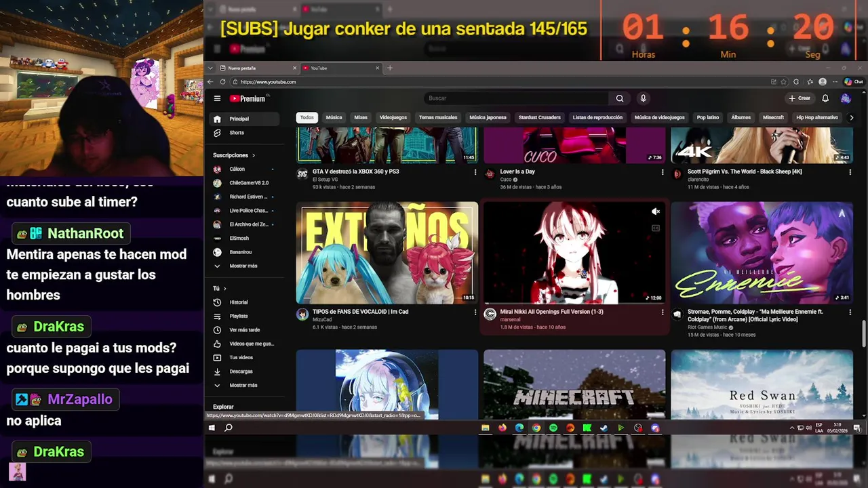Open the Tú section chevron
Viewport: 868px width, 488px height.
tap(226, 289)
